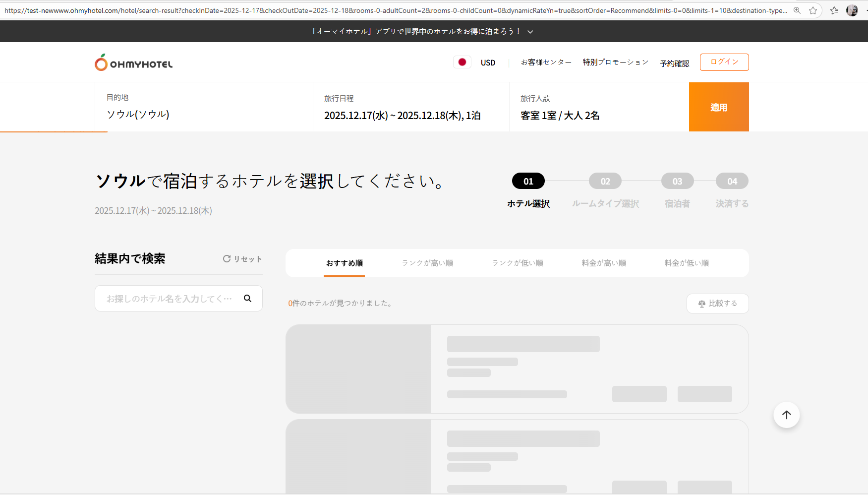This screenshot has width=868, height=495.
Task: Sort by 料金が低い順 tab
Action: (687, 263)
